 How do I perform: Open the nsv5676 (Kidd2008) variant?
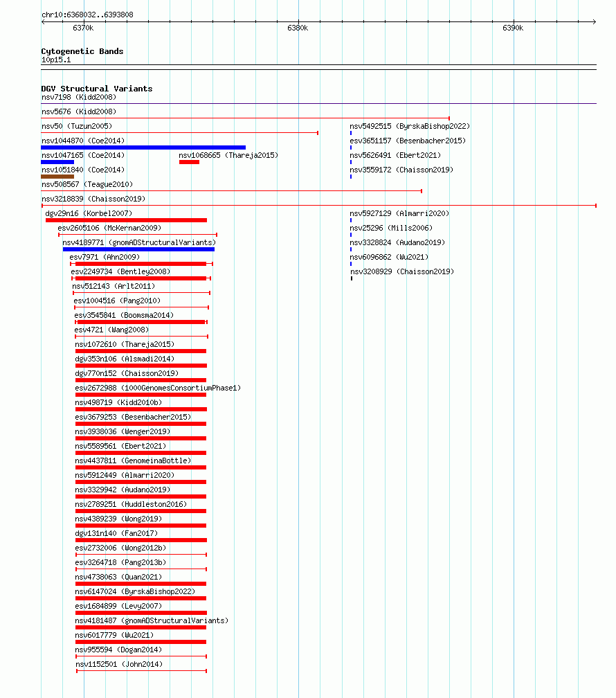point(79,111)
